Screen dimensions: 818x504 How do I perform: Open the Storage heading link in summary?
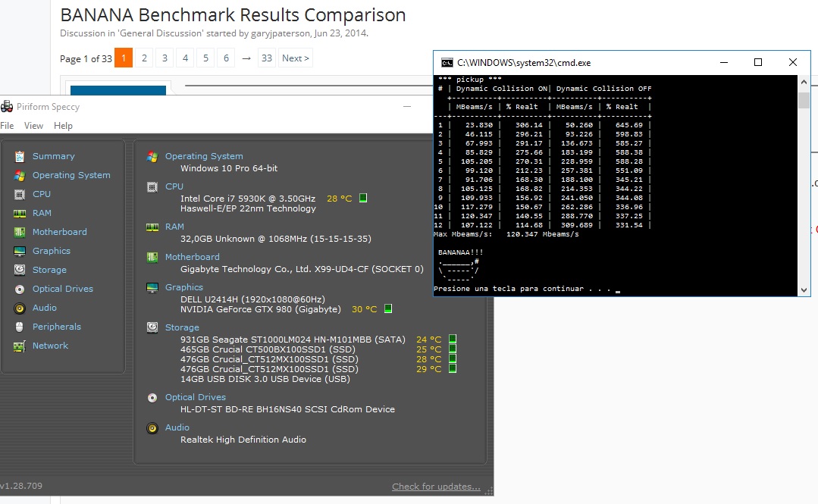coord(182,327)
